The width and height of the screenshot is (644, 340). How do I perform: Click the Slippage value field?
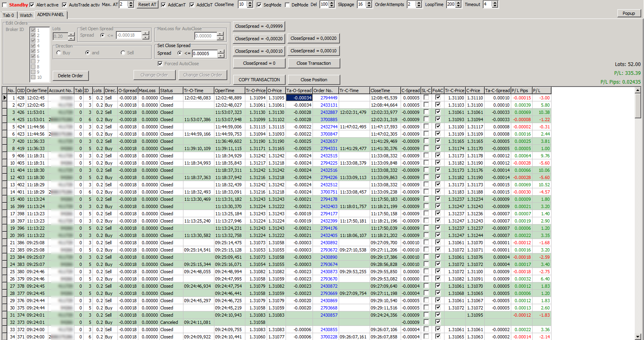[361, 4]
